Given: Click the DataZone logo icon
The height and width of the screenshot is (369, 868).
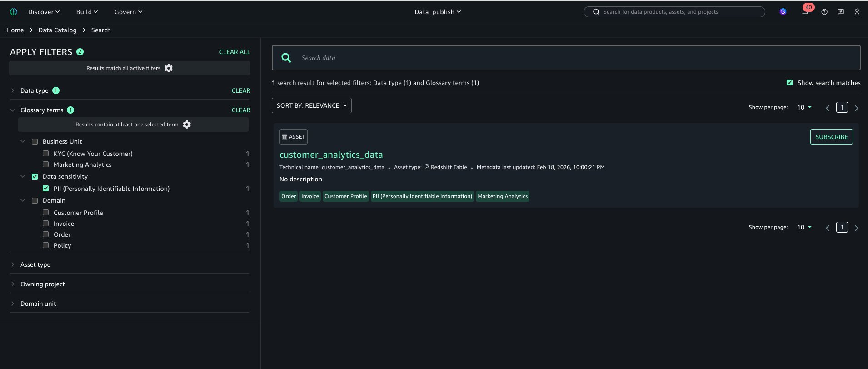Looking at the screenshot, I should (14, 12).
